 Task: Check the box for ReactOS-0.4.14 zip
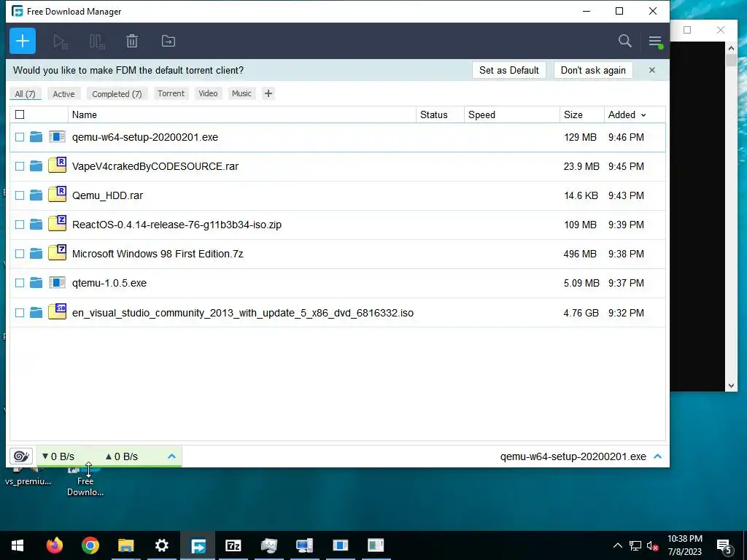[x=20, y=225]
